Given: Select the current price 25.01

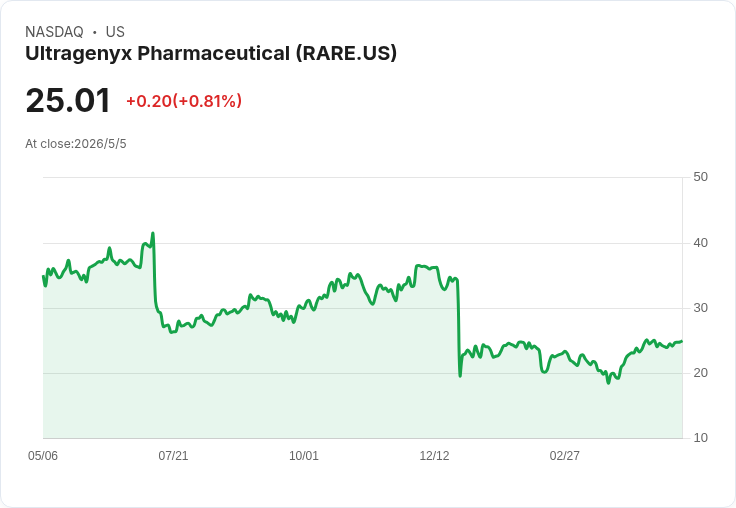Looking at the screenshot, I should point(68,100).
